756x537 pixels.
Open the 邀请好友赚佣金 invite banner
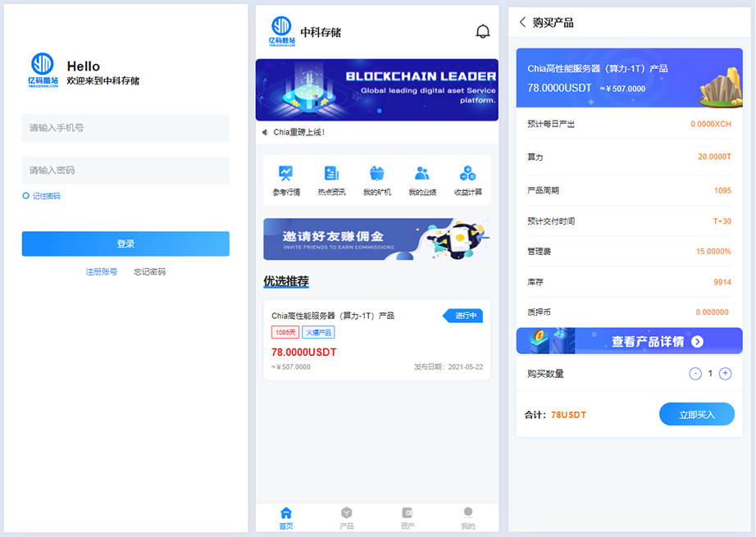377,239
